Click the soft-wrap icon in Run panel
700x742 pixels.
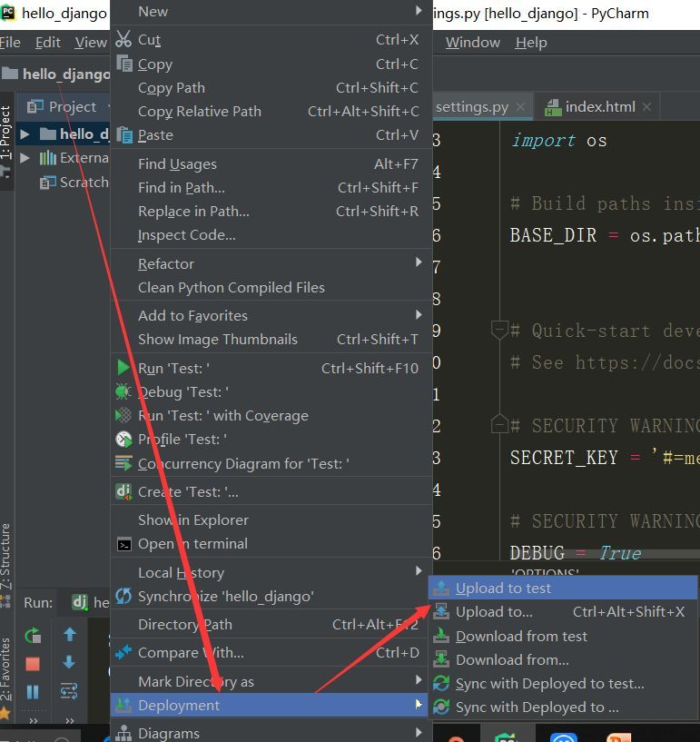tap(69, 691)
